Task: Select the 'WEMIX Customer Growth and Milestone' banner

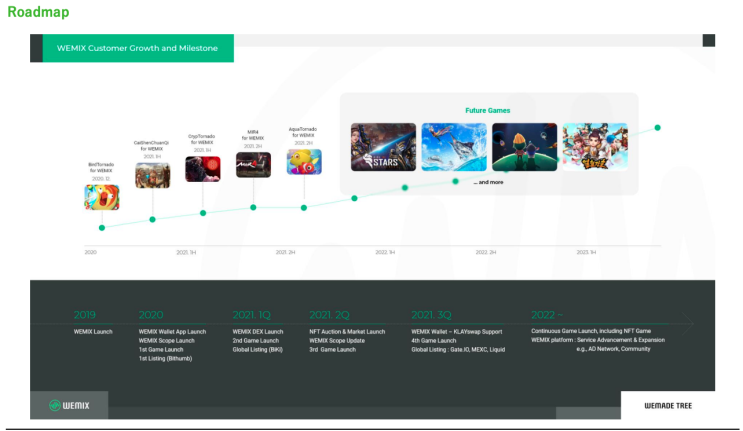Action: pyautogui.click(x=137, y=48)
